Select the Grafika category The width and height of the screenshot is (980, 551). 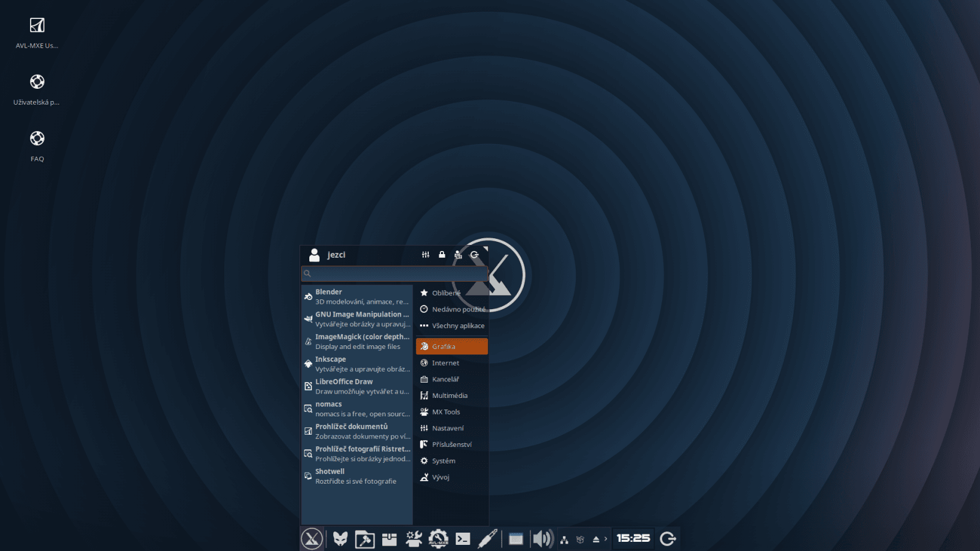(451, 346)
